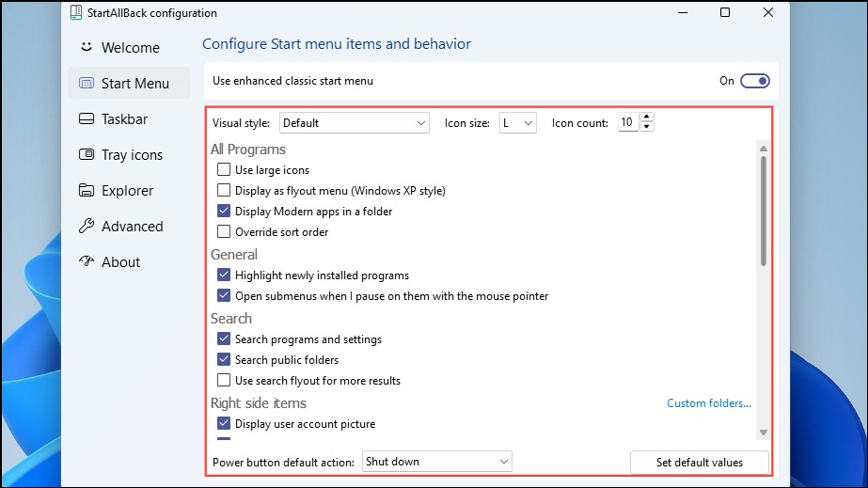Select the Start Menu sidebar icon
Image resolution: width=868 pixels, height=488 pixels.
(87, 83)
